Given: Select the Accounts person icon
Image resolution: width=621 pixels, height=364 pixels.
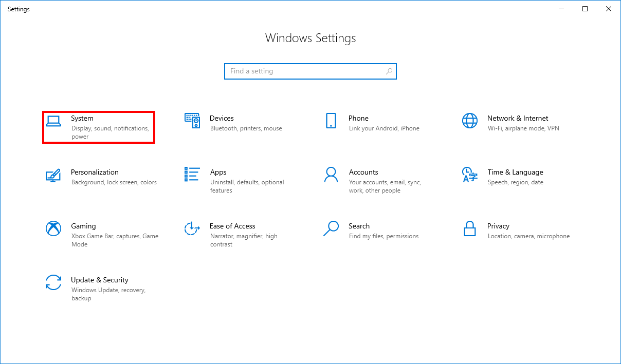Looking at the screenshot, I should tap(331, 175).
